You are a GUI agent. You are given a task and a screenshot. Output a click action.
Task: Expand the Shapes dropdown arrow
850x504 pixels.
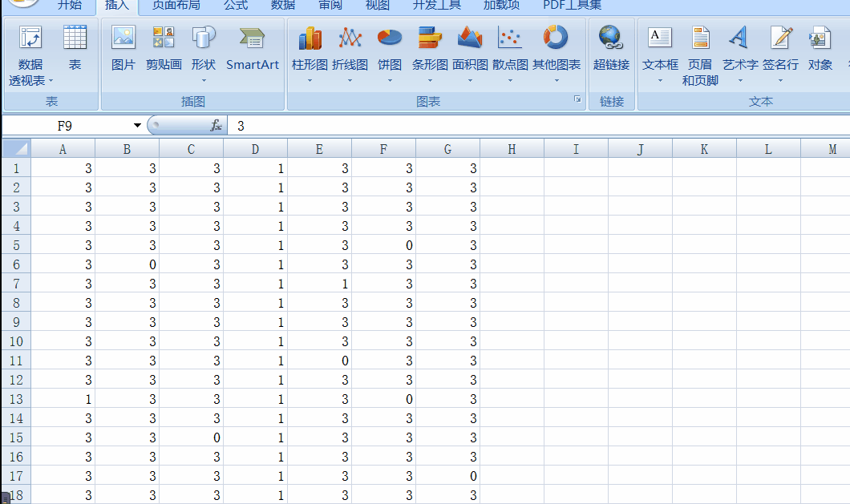click(204, 81)
